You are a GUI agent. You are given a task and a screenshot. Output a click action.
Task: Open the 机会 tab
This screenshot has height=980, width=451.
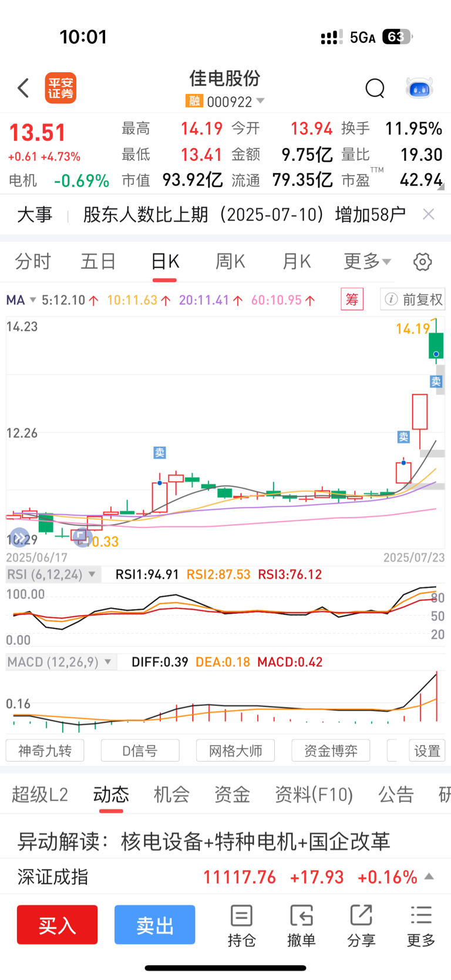pos(171,795)
